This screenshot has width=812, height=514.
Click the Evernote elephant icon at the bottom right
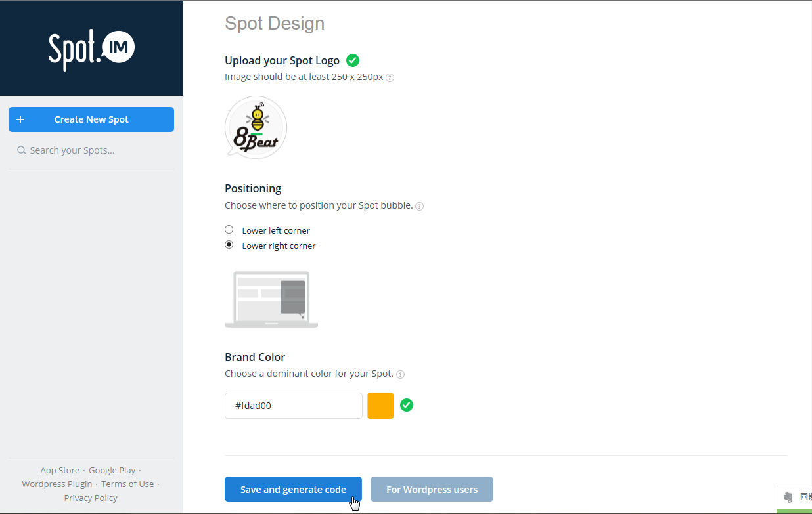pos(788,498)
